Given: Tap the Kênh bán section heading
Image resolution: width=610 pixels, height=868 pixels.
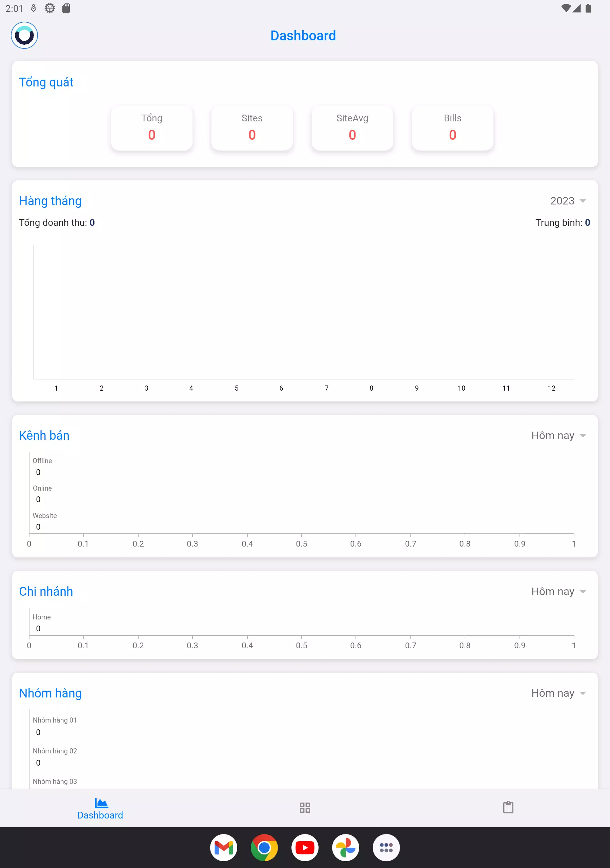Looking at the screenshot, I should click(x=44, y=435).
